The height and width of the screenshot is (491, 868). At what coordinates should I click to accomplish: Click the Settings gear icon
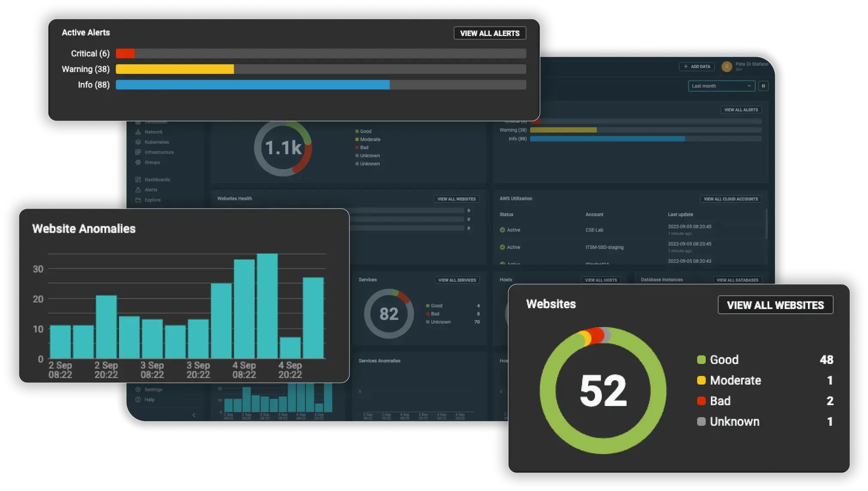tap(138, 390)
